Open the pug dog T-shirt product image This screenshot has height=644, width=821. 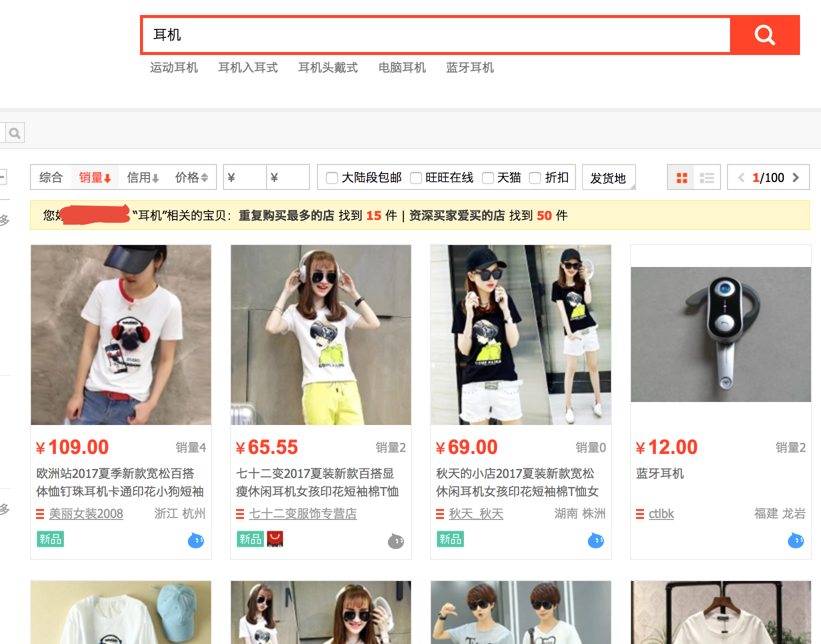coord(121,335)
